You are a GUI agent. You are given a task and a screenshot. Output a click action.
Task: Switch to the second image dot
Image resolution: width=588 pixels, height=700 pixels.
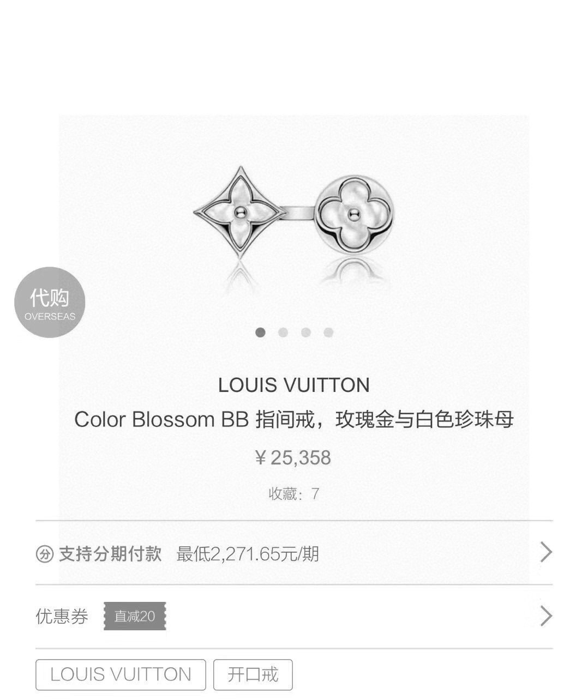[283, 332]
